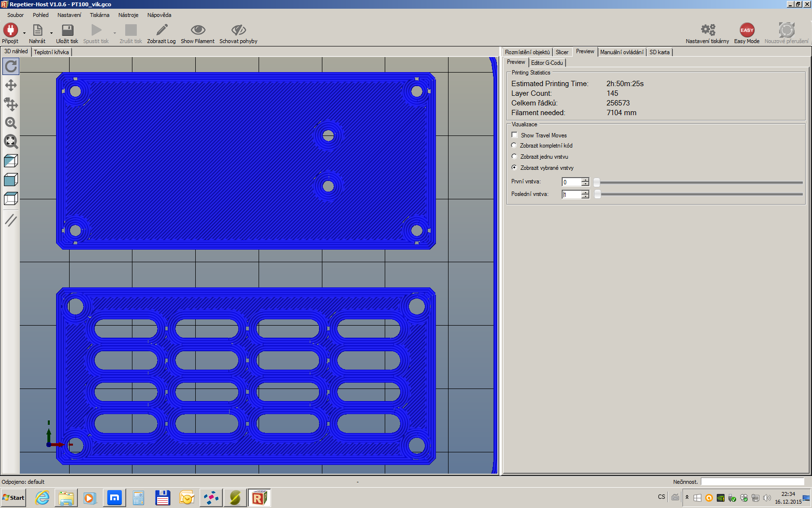Open the Editor G-Codu tab

tap(547, 63)
